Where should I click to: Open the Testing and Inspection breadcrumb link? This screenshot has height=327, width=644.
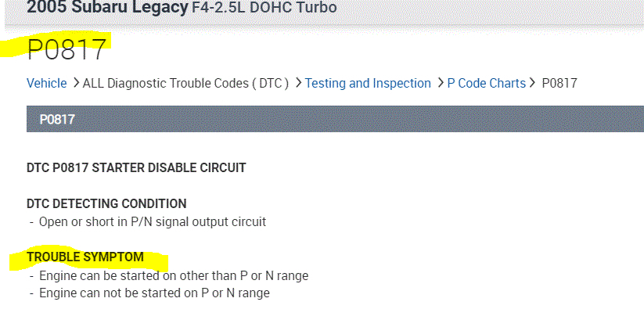368,84
